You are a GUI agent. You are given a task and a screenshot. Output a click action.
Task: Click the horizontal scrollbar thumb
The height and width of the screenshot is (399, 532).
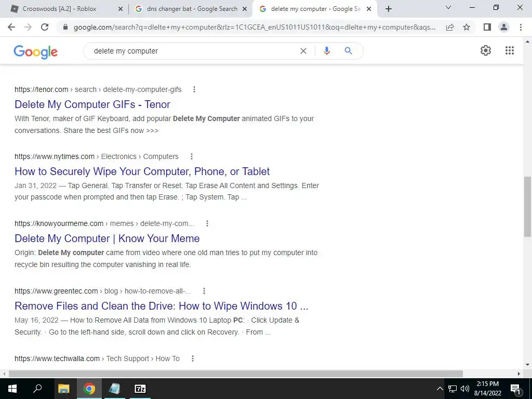[236, 374]
